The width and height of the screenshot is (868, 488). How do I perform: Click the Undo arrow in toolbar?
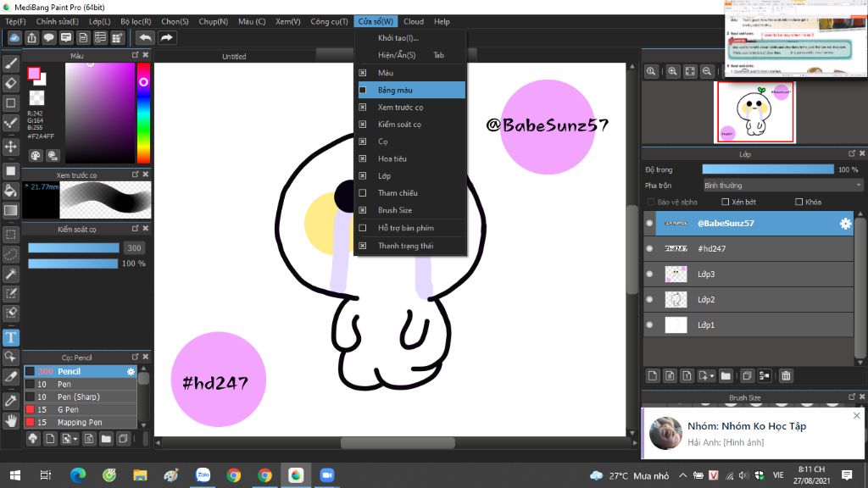coord(146,37)
